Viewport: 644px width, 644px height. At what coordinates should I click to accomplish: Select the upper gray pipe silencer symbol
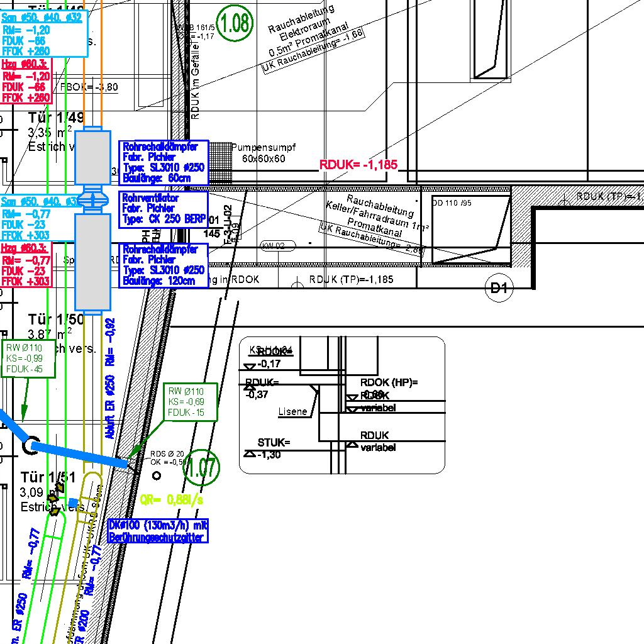pyautogui.click(x=92, y=157)
